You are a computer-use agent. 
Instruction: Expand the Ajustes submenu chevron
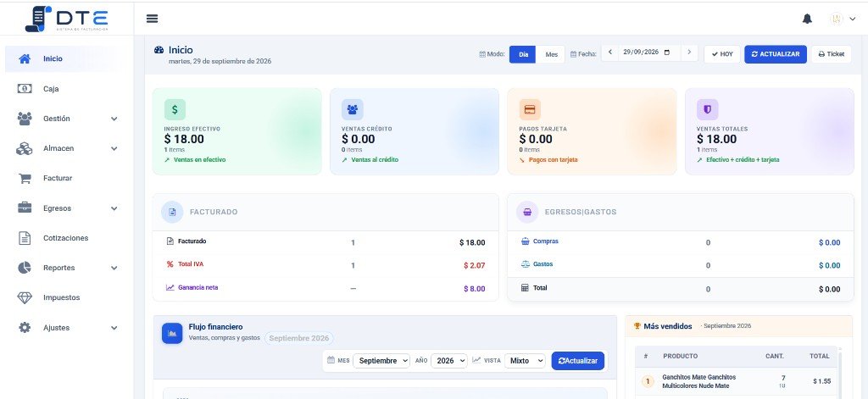(x=114, y=328)
